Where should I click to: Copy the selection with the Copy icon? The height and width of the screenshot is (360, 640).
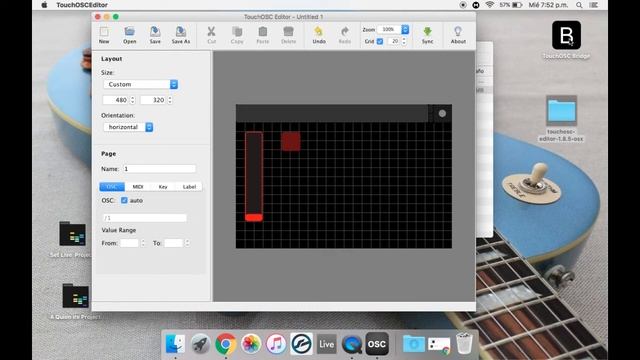237,35
